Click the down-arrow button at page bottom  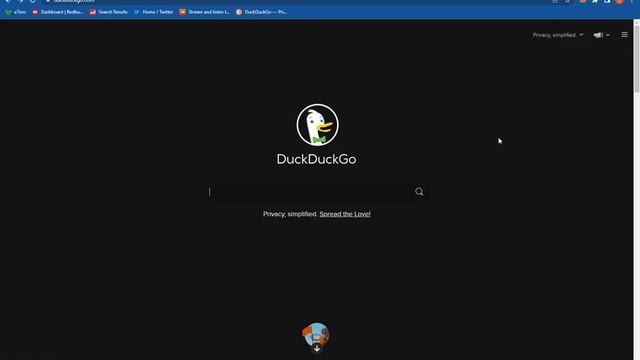[x=317, y=349]
